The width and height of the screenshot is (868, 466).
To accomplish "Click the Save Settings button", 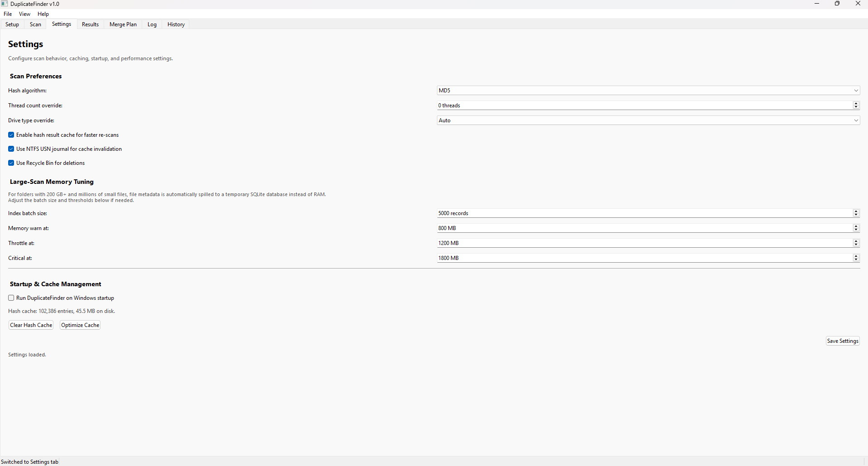I will point(843,341).
